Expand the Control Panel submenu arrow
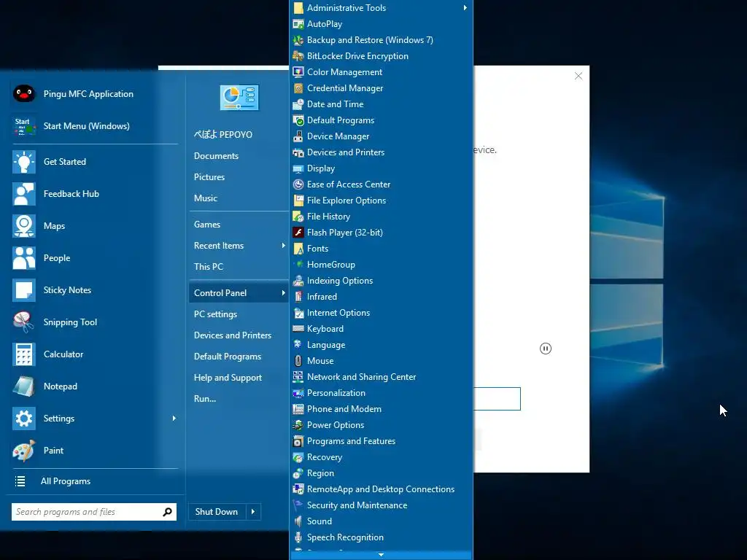 [x=283, y=293]
